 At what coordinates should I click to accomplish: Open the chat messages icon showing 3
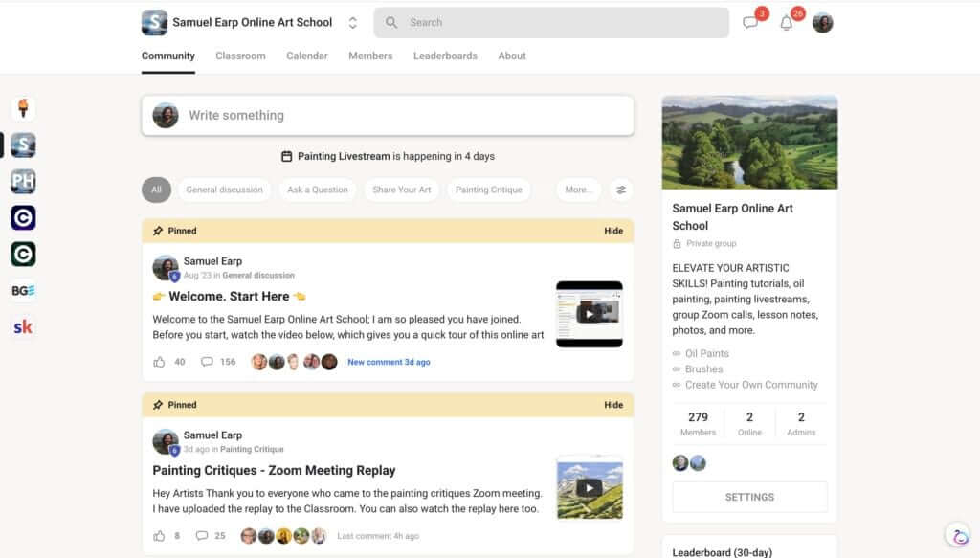(x=751, y=22)
